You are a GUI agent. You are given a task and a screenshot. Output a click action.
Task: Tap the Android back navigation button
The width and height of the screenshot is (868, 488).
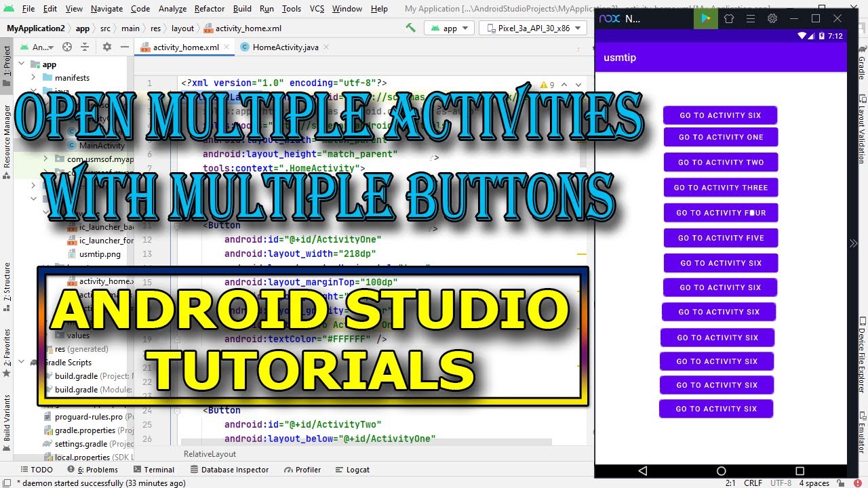643,470
